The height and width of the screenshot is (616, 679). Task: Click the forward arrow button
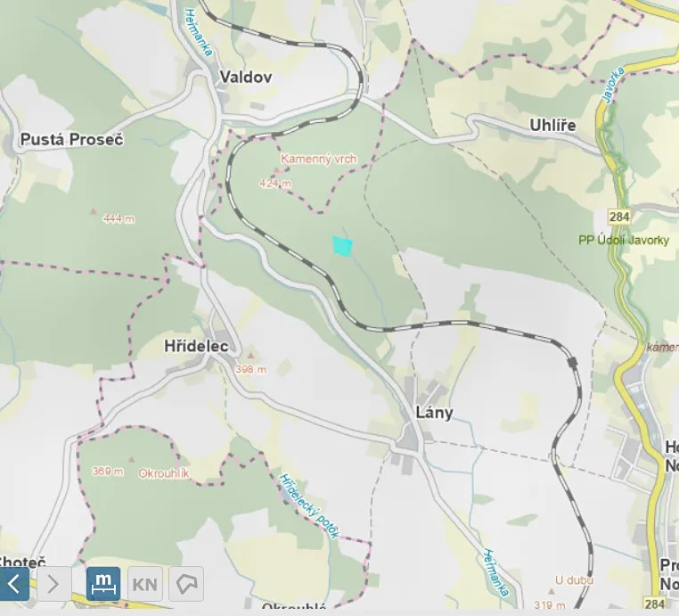(54, 584)
